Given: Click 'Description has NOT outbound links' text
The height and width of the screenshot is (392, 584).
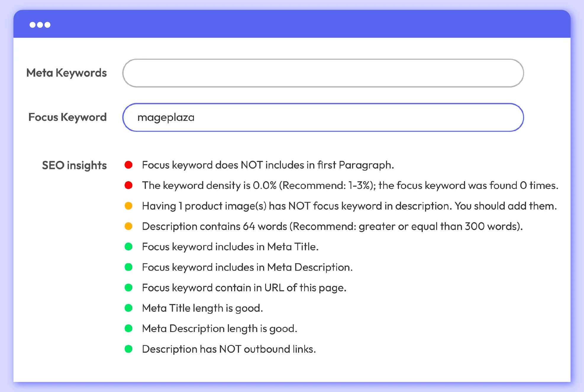Looking at the screenshot, I should point(229,349).
